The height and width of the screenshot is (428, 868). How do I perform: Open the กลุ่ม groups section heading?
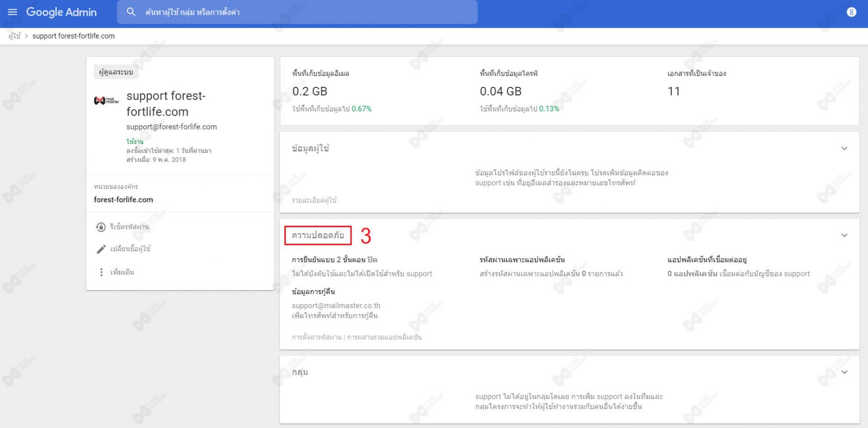coord(300,372)
